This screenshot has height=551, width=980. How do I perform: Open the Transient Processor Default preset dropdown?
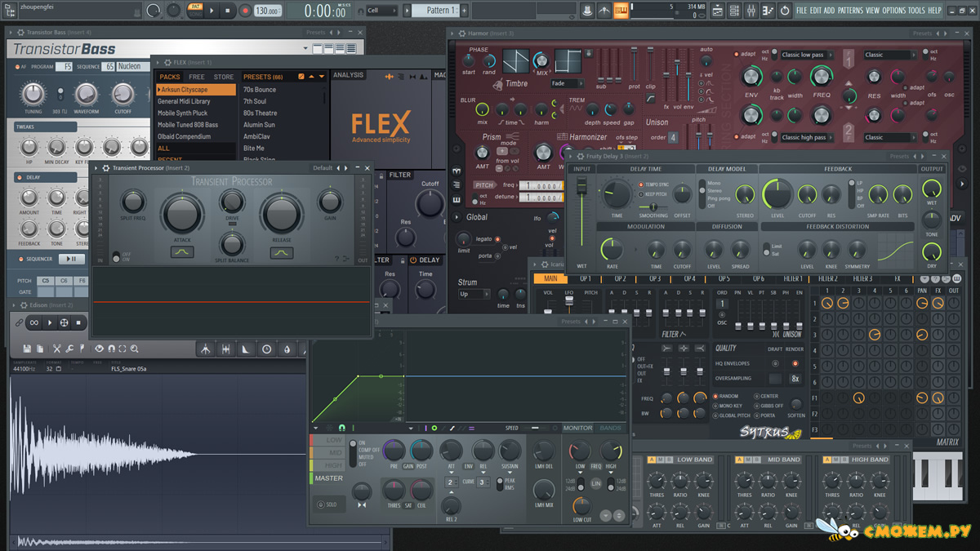click(323, 168)
